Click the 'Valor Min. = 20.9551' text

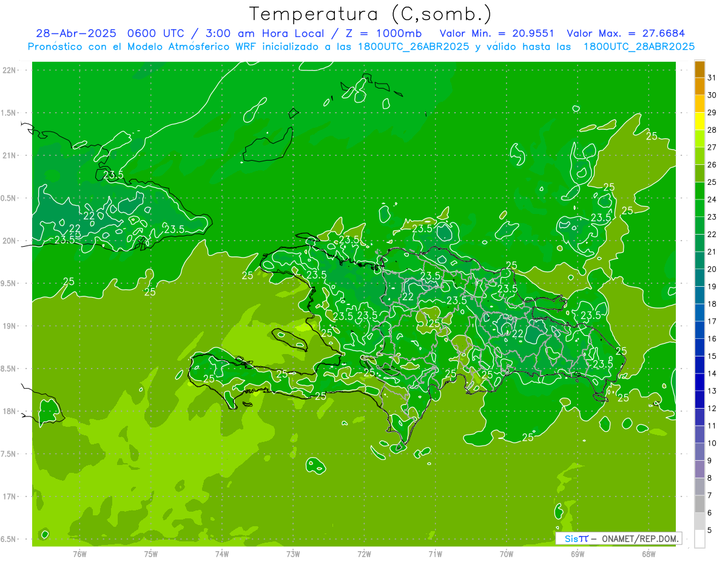[x=497, y=33]
